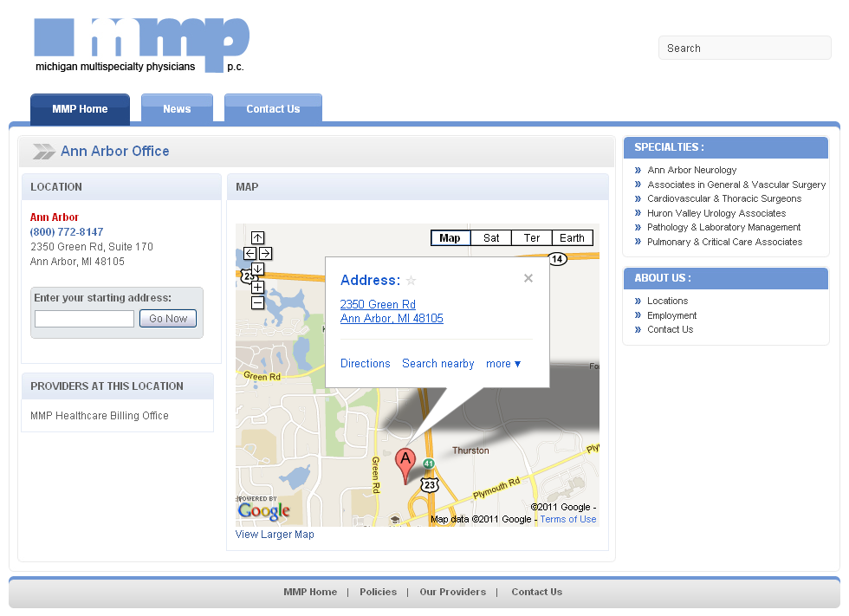
Task: Switch map to Sat view
Action: click(x=491, y=238)
